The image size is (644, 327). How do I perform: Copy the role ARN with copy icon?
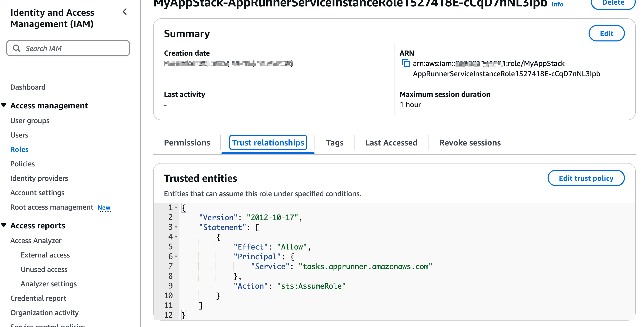(406, 63)
